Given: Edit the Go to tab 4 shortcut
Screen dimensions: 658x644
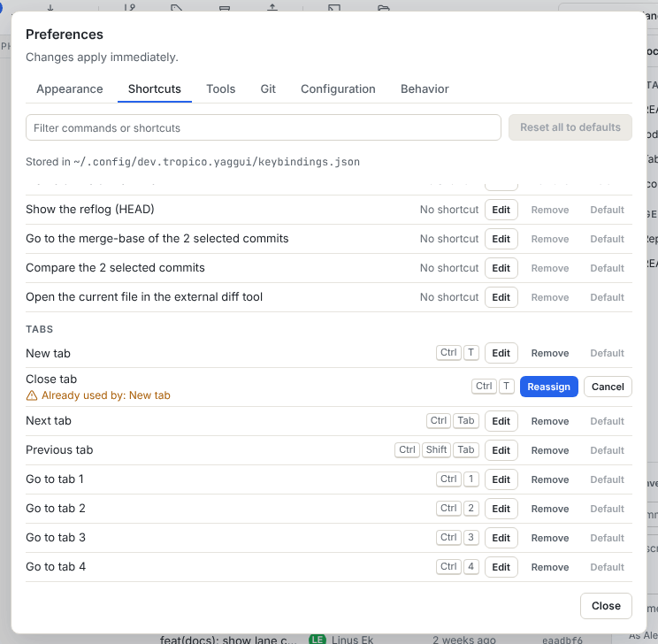Looking at the screenshot, I should [501, 567].
